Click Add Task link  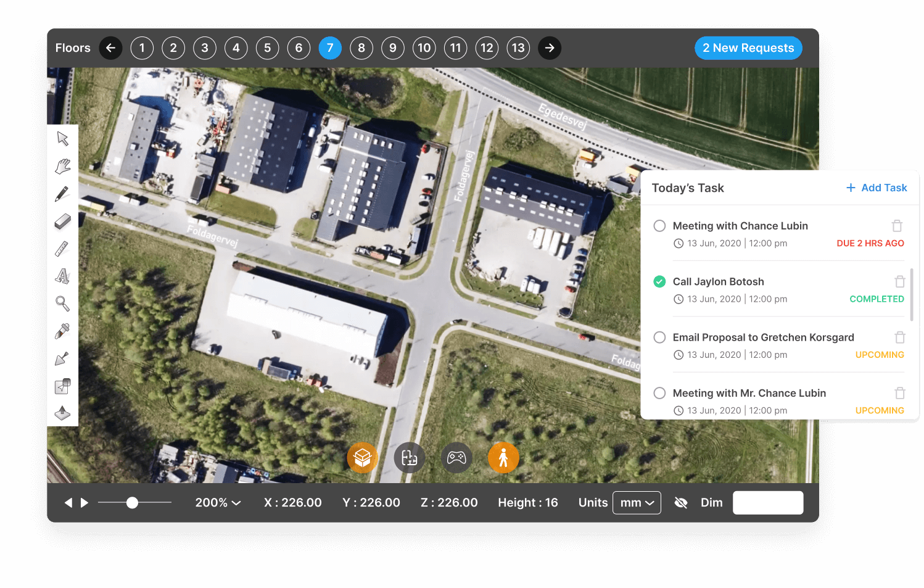click(x=877, y=188)
